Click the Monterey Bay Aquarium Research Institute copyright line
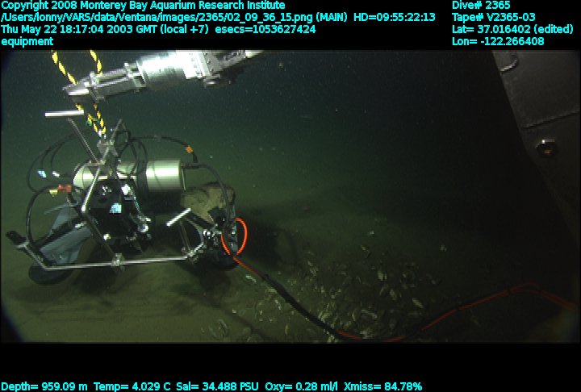This screenshot has width=581, height=392. (143, 6)
